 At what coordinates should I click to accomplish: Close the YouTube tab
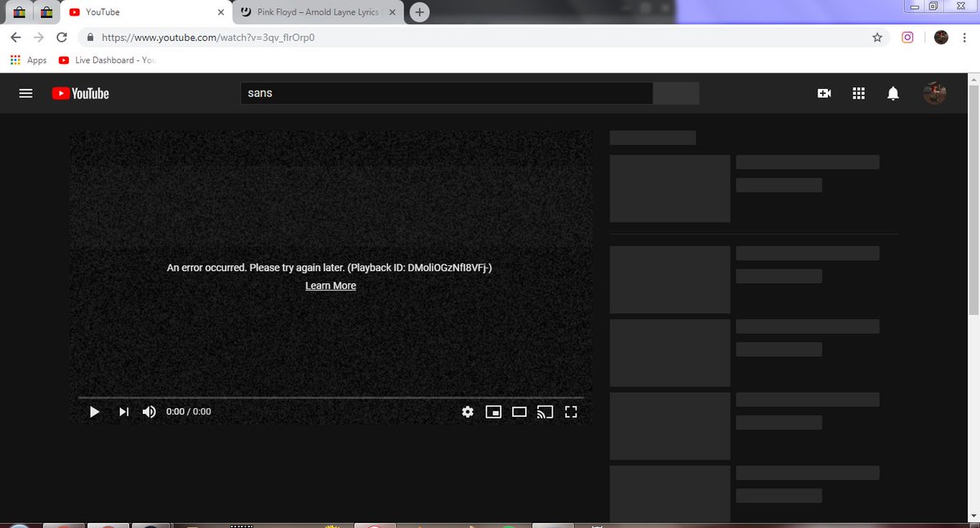pos(220,13)
